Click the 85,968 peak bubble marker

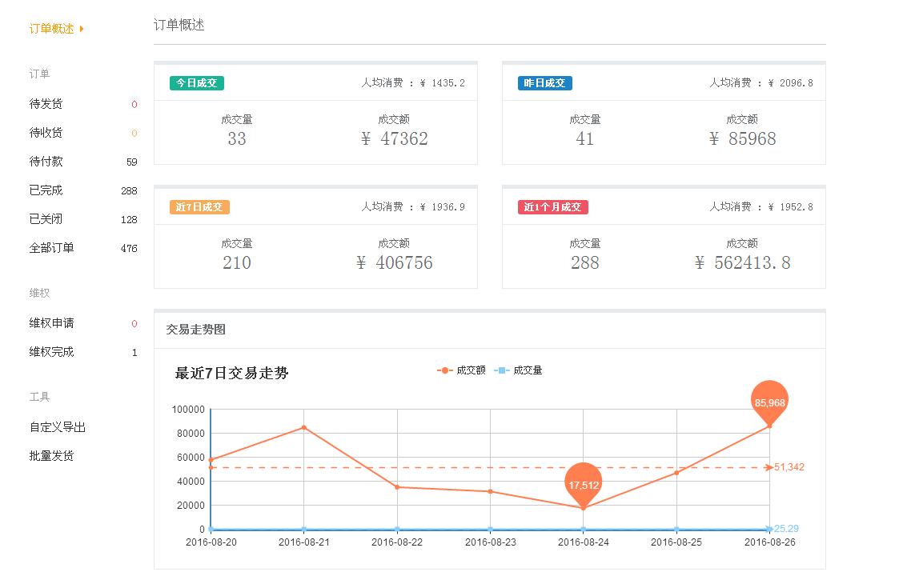pyautogui.click(x=768, y=403)
